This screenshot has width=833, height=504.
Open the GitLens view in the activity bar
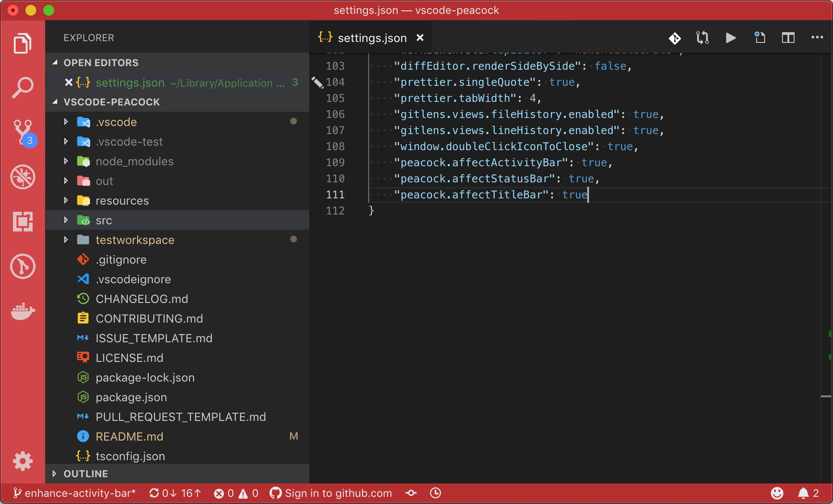(x=23, y=266)
